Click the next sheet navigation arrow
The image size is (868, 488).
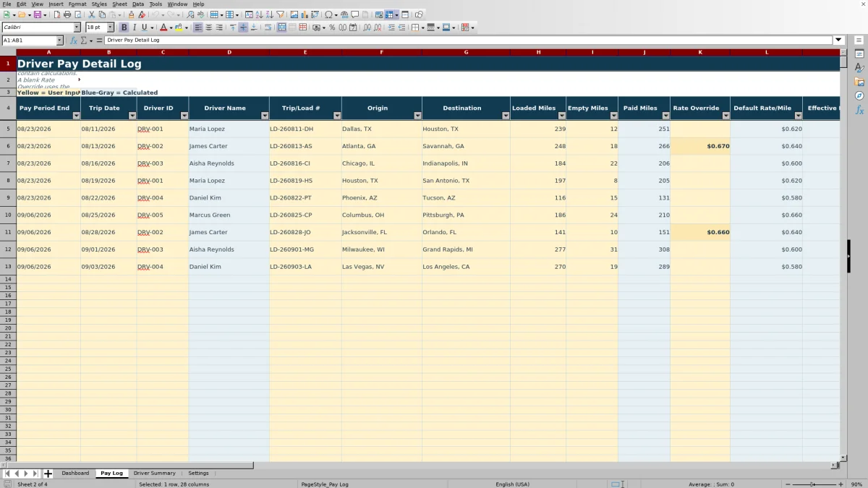[27, 474]
